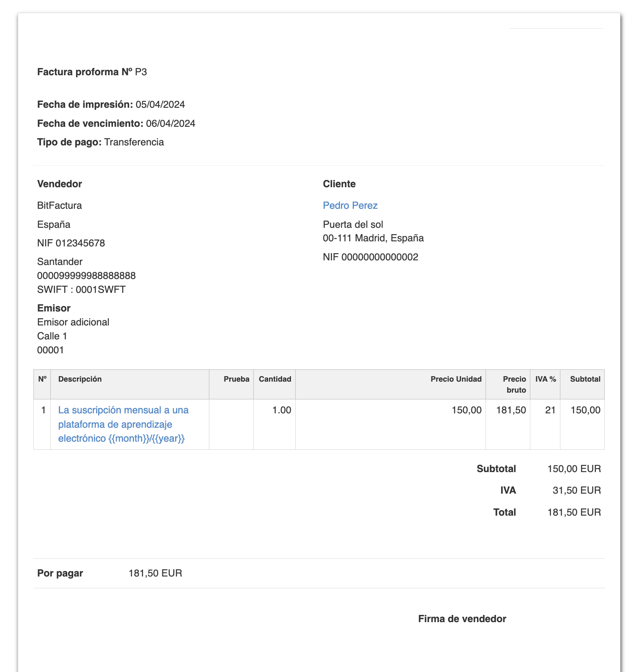This screenshot has height=672, width=631.
Task: Click the print date 05/04/2024
Action: click(160, 104)
